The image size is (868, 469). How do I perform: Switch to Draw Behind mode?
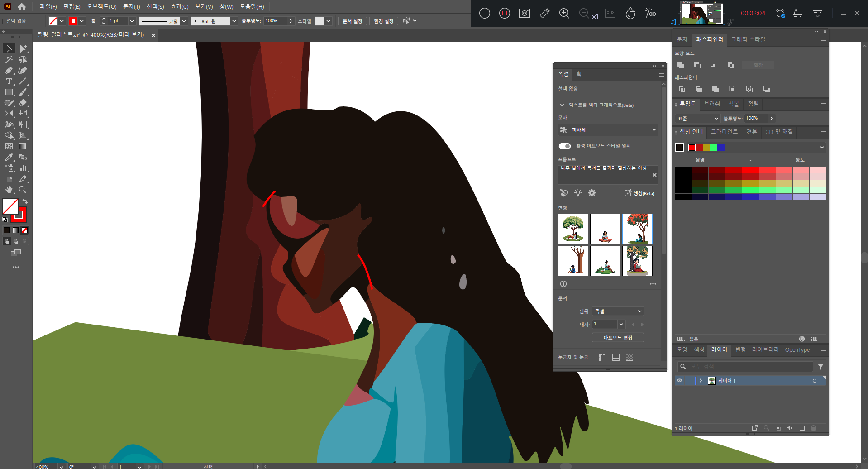pos(16,241)
